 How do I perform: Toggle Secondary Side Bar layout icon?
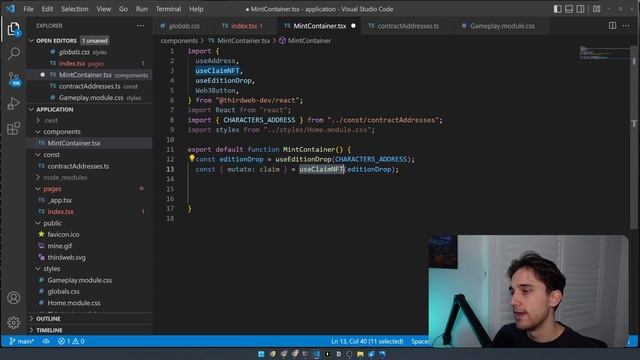[580, 9]
